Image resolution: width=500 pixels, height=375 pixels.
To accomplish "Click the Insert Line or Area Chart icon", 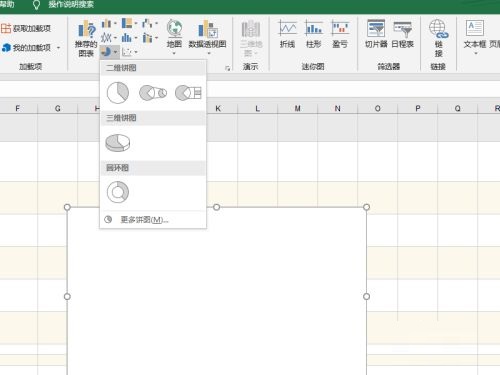I will point(106,38).
